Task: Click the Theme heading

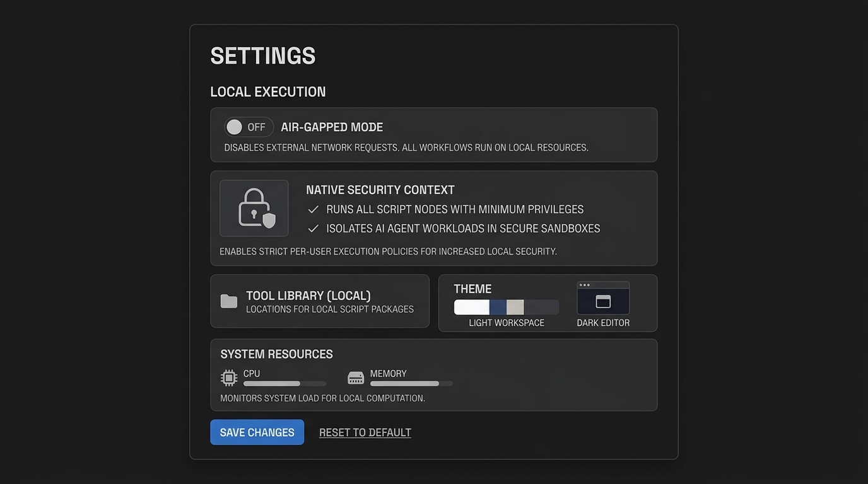Action: tap(472, 289)
